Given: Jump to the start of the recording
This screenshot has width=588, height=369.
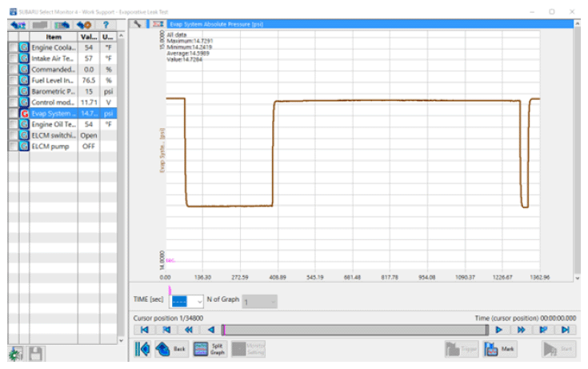Looking at the screenshot, I should [144, 329].
